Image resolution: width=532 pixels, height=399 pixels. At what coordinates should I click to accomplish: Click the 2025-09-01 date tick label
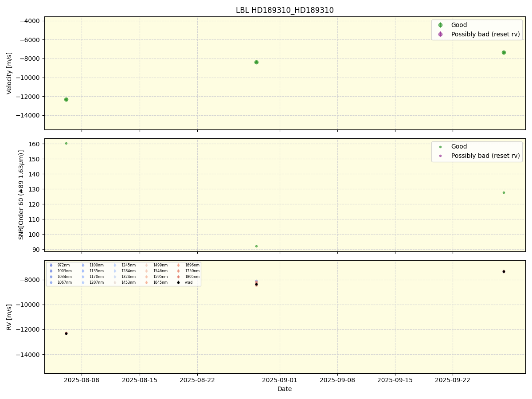pyautogui.click(x=280, y=380)
